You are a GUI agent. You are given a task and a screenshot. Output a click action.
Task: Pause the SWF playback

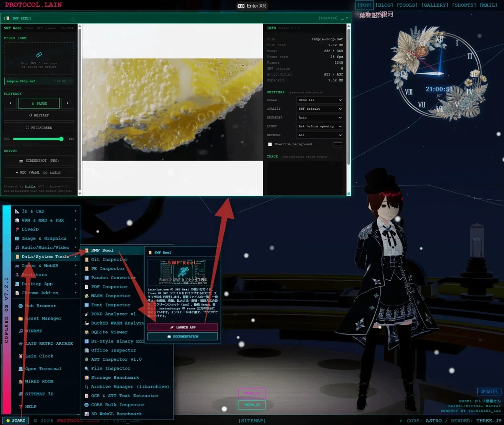[x=39, y=103]
